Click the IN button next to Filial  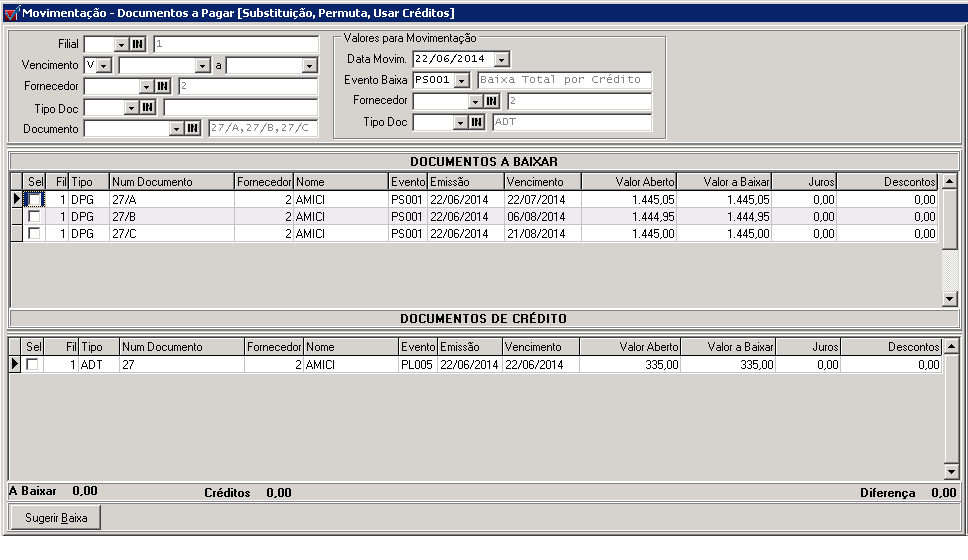(x=138, y=44)
